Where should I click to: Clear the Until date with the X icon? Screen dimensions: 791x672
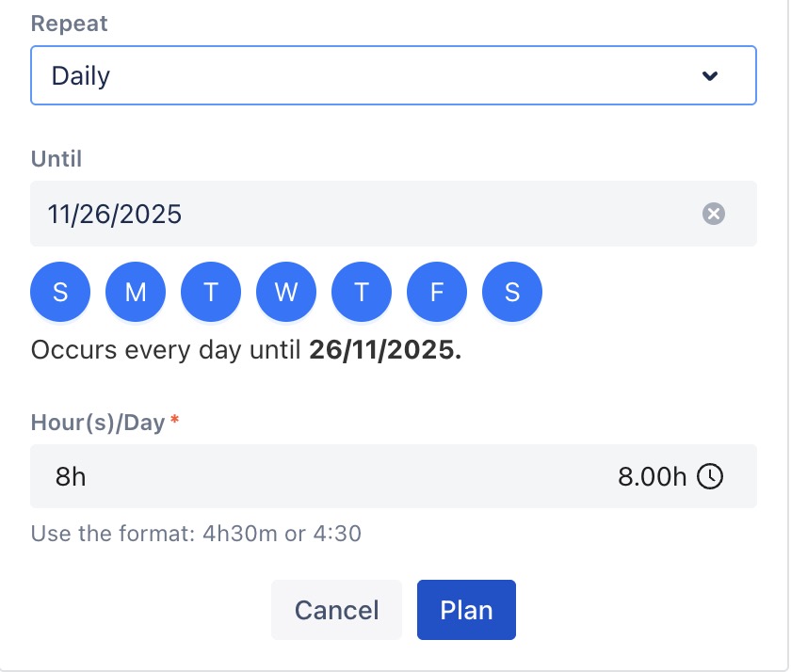click(x=714, y=215)
